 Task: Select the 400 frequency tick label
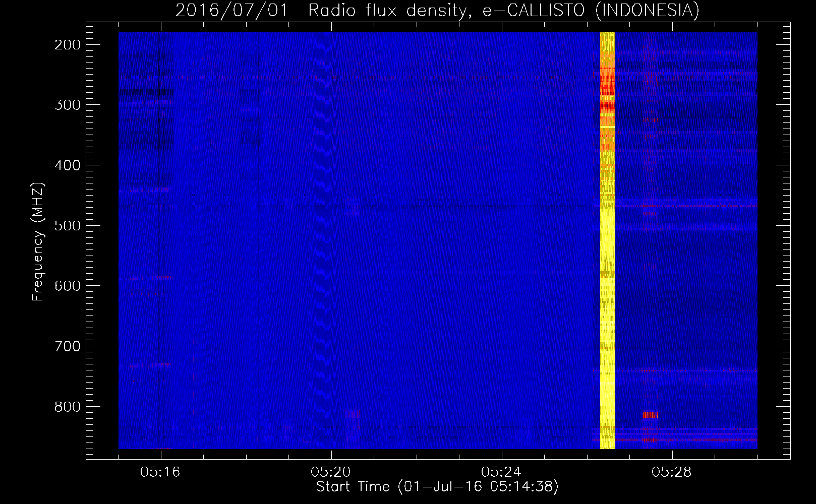(67, 165)
